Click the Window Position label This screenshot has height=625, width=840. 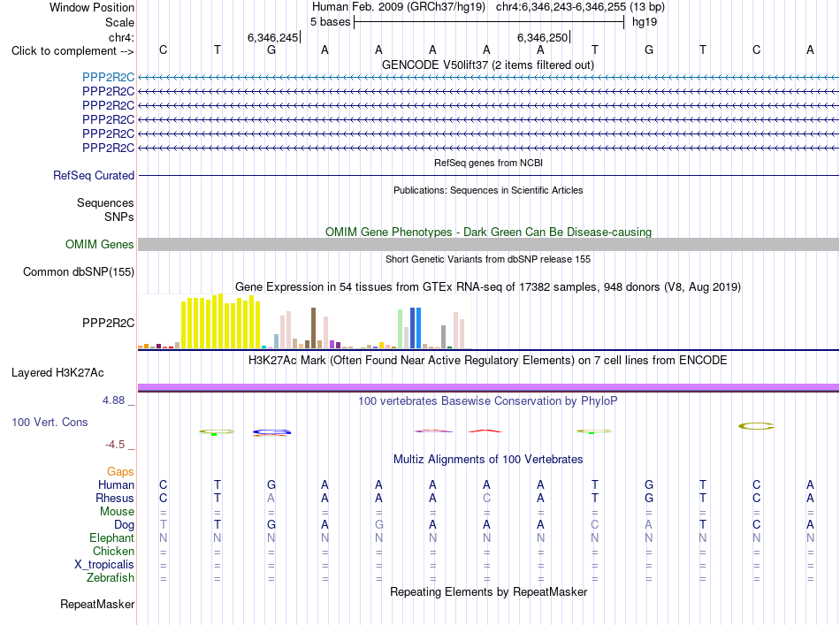92,7
